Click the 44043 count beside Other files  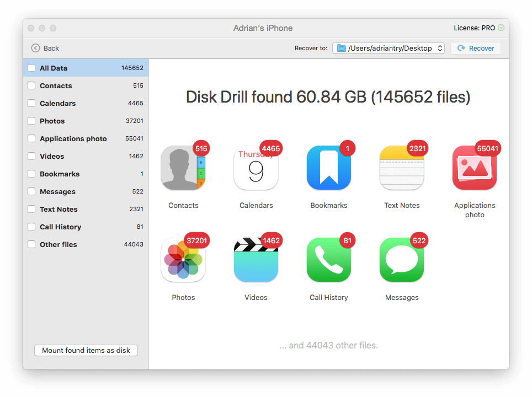[x=134, y=244]
